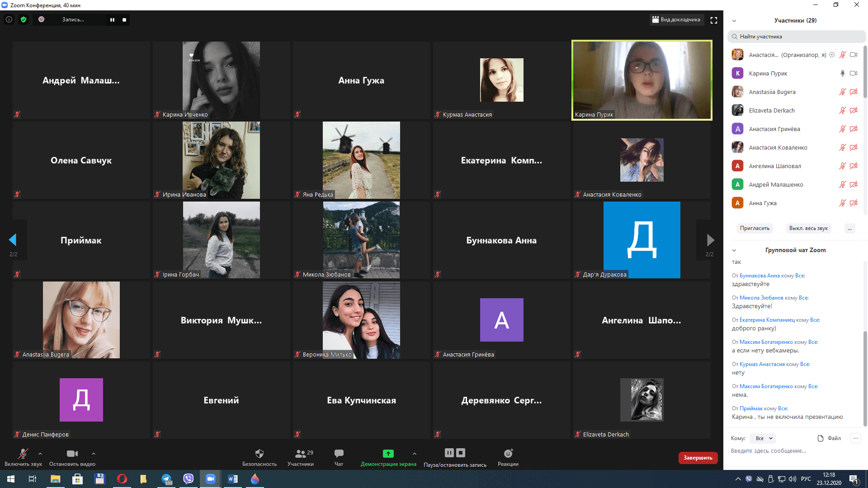The width and height of the screenshot is (868, 488).
Task: Click the red End (Завершить) meeting button
Action: coord(698,458)
